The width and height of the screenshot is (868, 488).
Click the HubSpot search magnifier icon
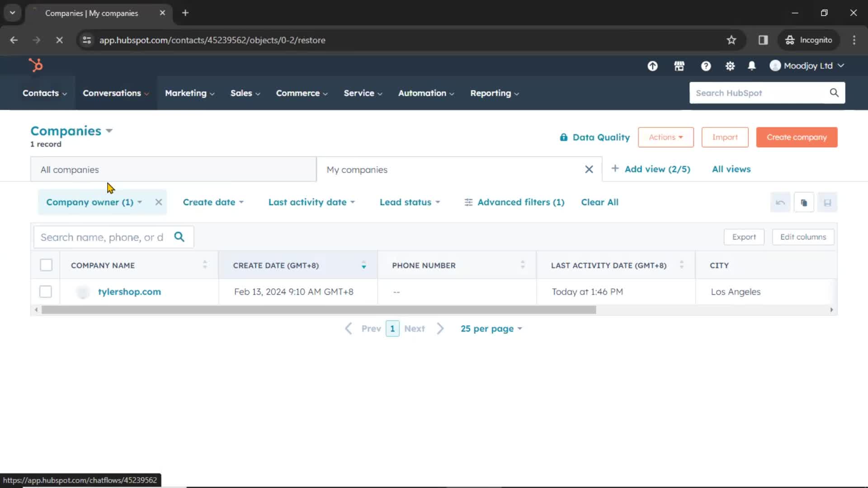pos(834,93)
